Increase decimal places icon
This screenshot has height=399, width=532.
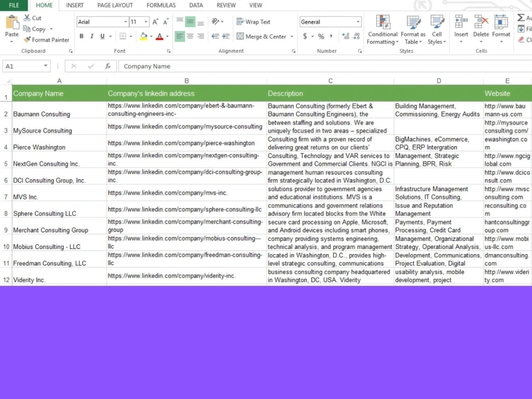pyautogui.click(x=346, y=36)
